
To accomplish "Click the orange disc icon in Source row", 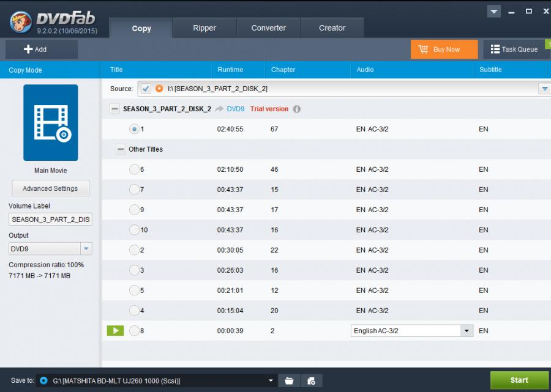I will point(159,89).
